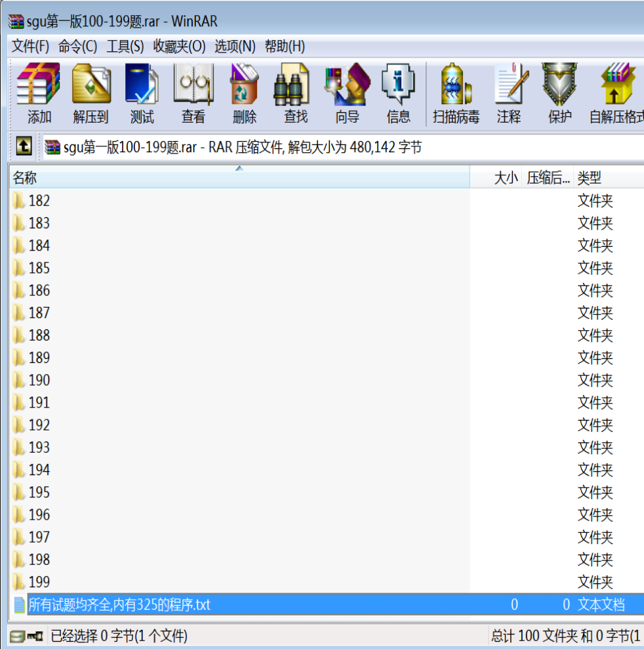Click 文件夹 type cell in row 182
This screenshot has width=644, height=649.
point(595,201)
